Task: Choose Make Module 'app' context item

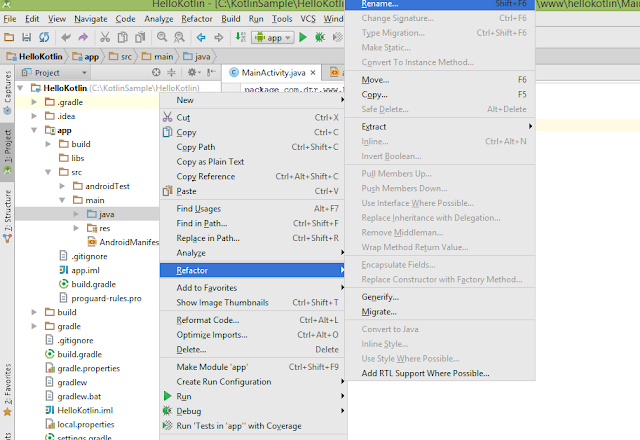Action: [x=252, y=367]
